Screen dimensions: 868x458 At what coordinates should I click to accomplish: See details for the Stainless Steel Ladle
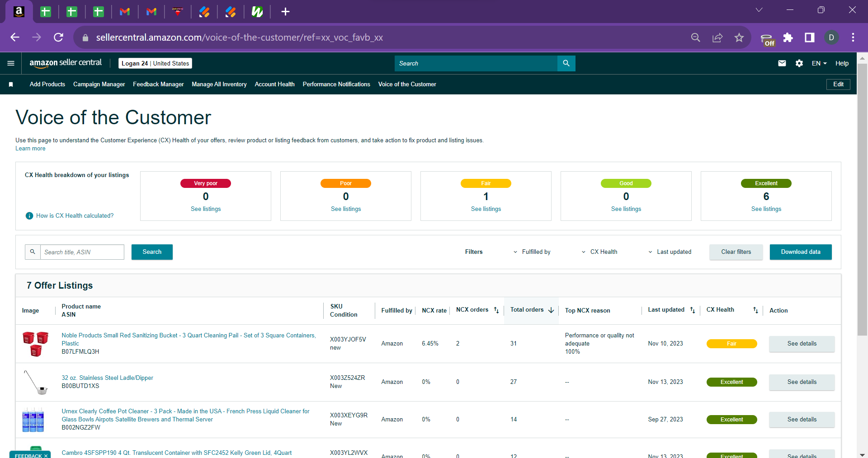pos(802,382)
